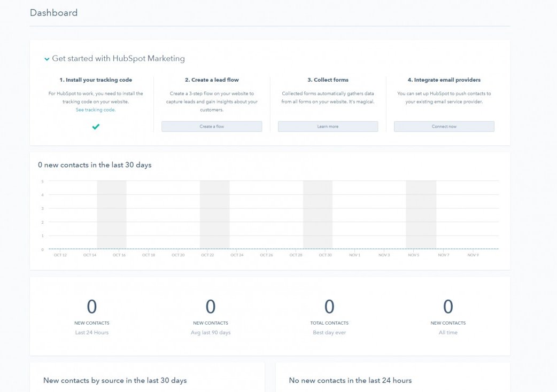Click the NOV 9 axis label
The image size is (557, 392).
(x=473, y=255)
